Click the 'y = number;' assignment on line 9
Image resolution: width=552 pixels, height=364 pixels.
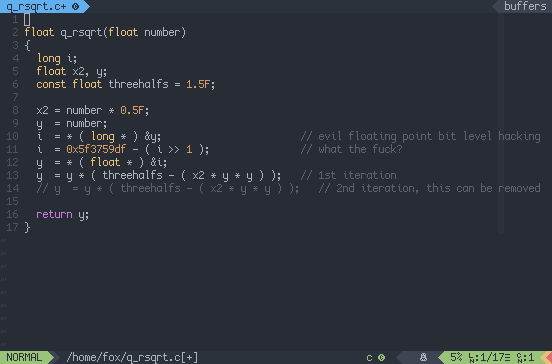coord(72,124)
